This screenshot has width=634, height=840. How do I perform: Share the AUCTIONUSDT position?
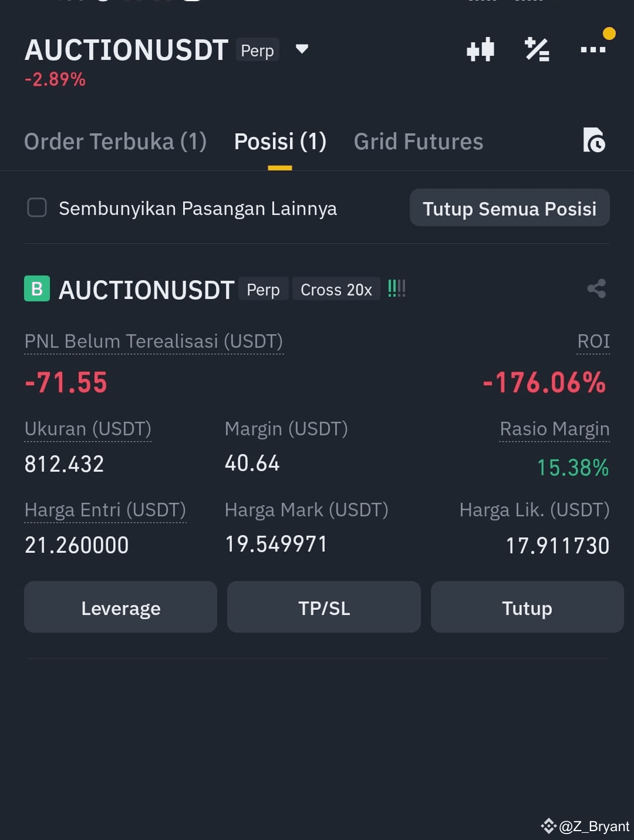pos(596,288)
